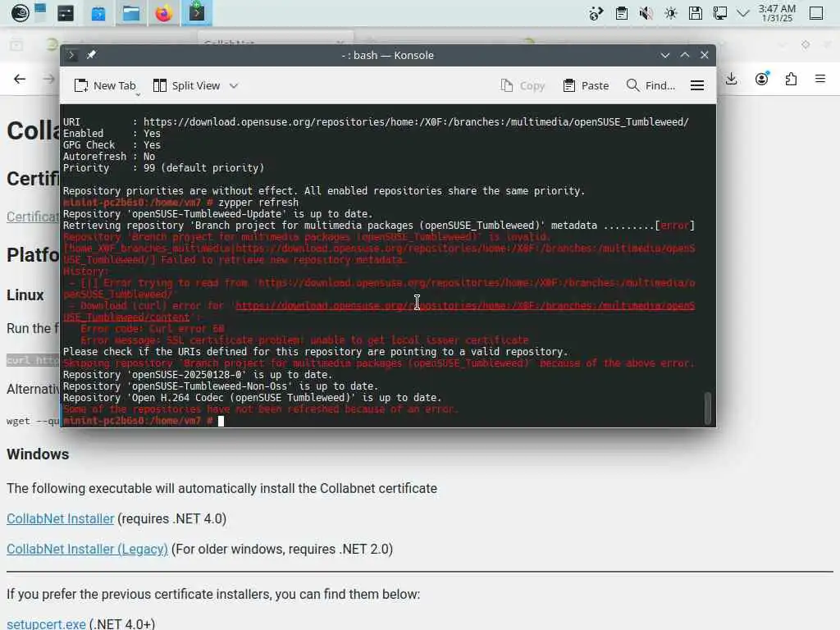Open the CollabNet Installer (Legacy) link

pyautogui.click(x=87, y=549)
